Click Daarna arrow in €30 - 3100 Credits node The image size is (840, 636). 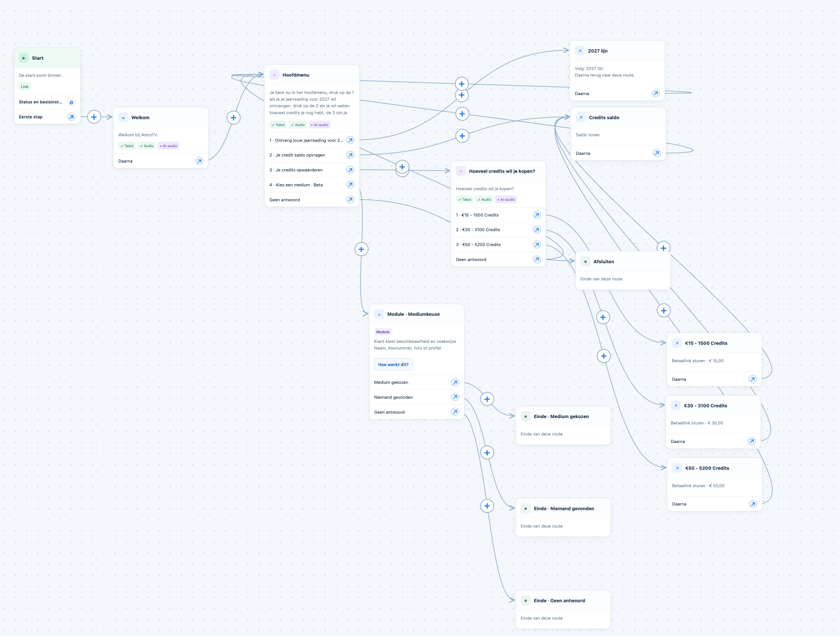[x=752, y=441]
